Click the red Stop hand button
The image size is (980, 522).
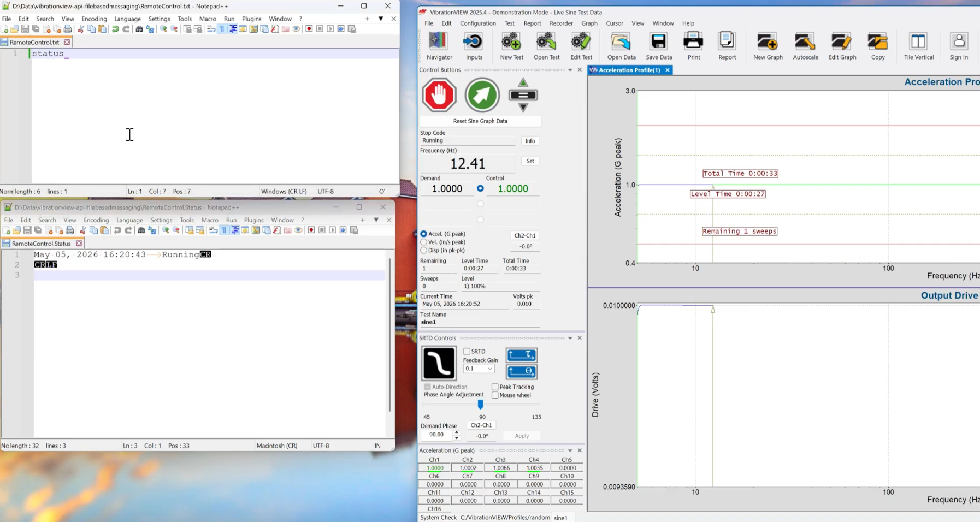(x=439, y=95)
